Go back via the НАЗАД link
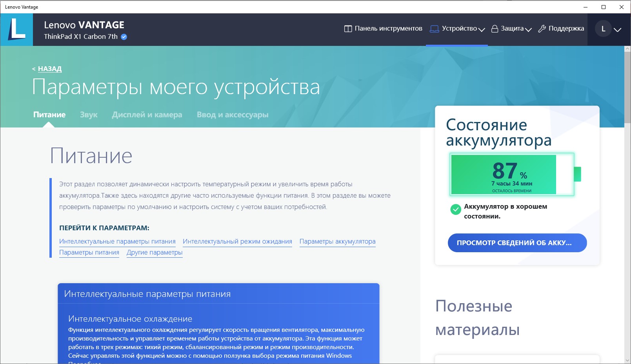The image size is (631, 364). (49, 69)
